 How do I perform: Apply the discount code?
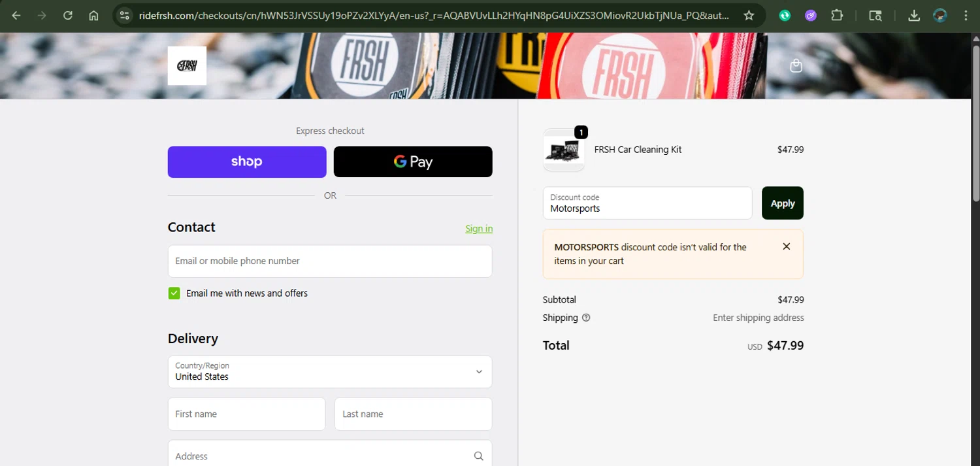point(783,203)
